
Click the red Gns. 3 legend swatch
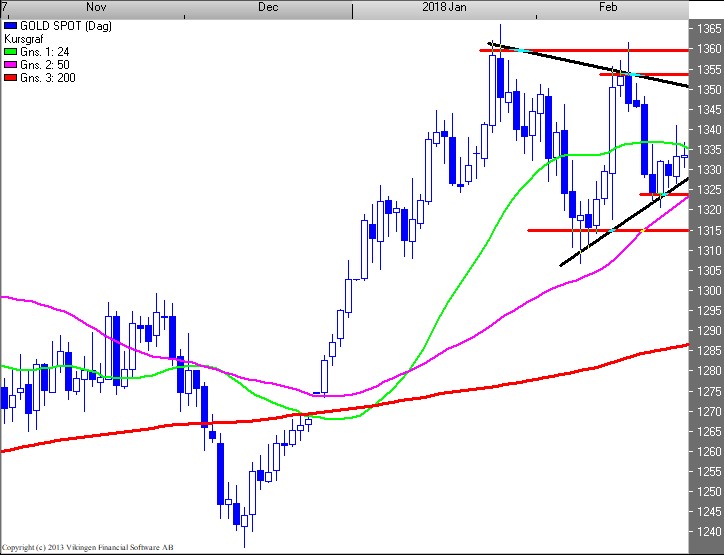click(10, 78)
